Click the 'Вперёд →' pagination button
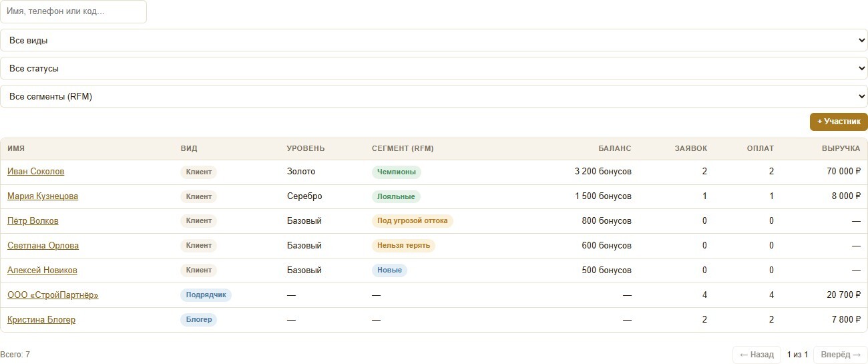Screen dimensions: 868x364 (841, 355)
